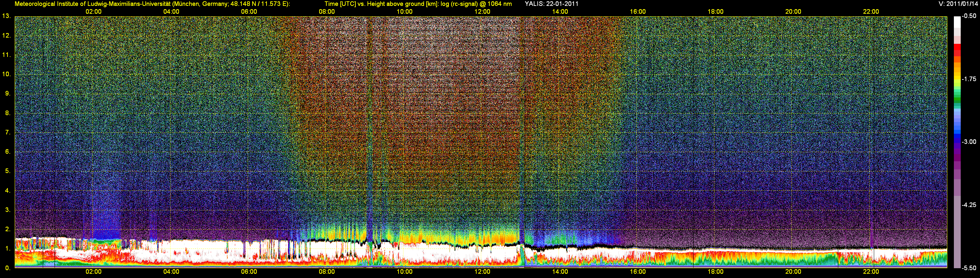Click the 6. km height axis label
This screenshot has height=278, width=980.
pos(8,151)
